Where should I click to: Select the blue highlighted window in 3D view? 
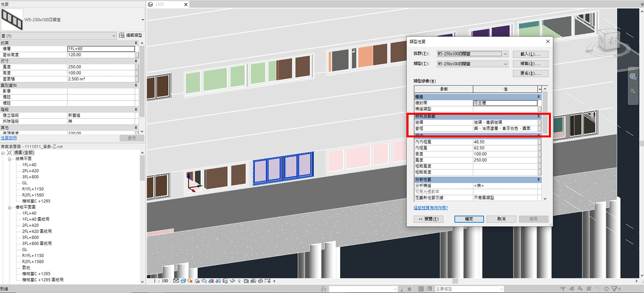coord(283,170)
